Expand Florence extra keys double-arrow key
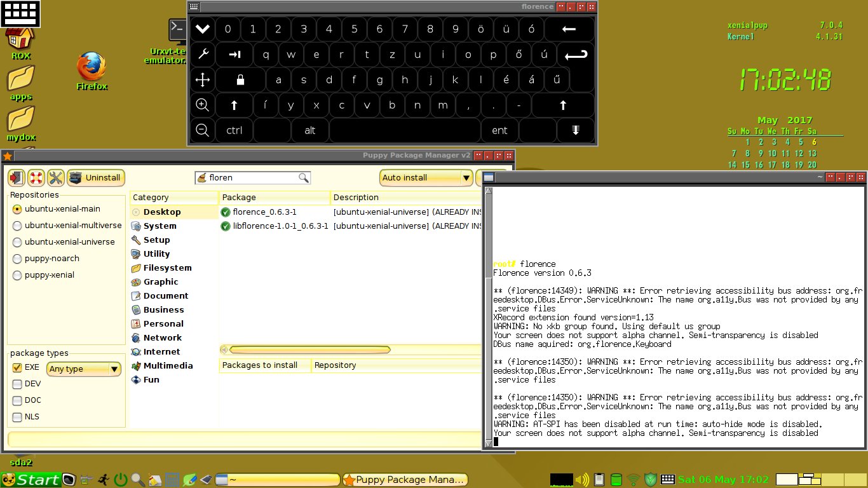Viewport: 868px width, 488px height. click(576, 130)
